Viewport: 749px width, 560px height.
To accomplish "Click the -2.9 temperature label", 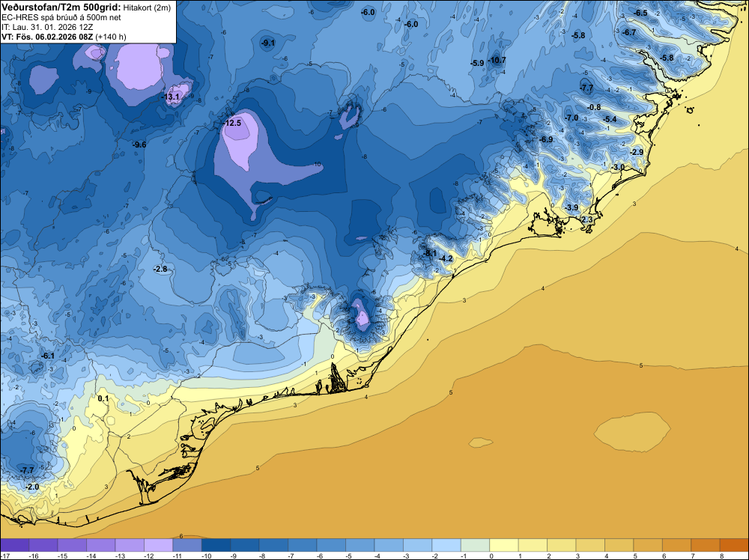I will coord(636,152).
